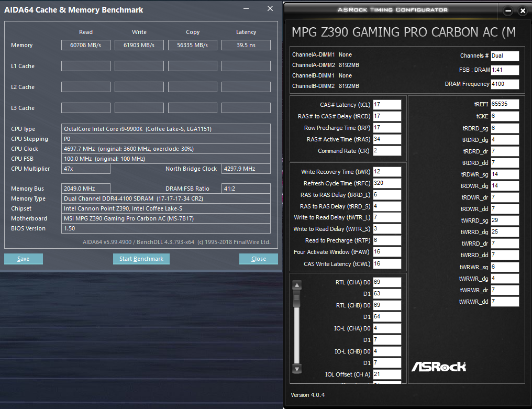This screenshot has height=409, width=532.
Task: Start the AIDA64 benchmark
Action: pyautogui.click(x=141, y=259)
